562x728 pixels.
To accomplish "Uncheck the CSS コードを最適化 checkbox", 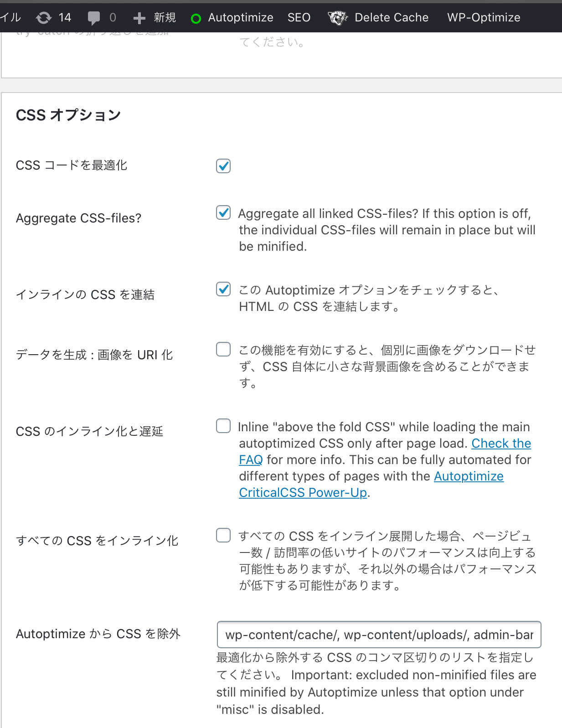I will 223,166.
